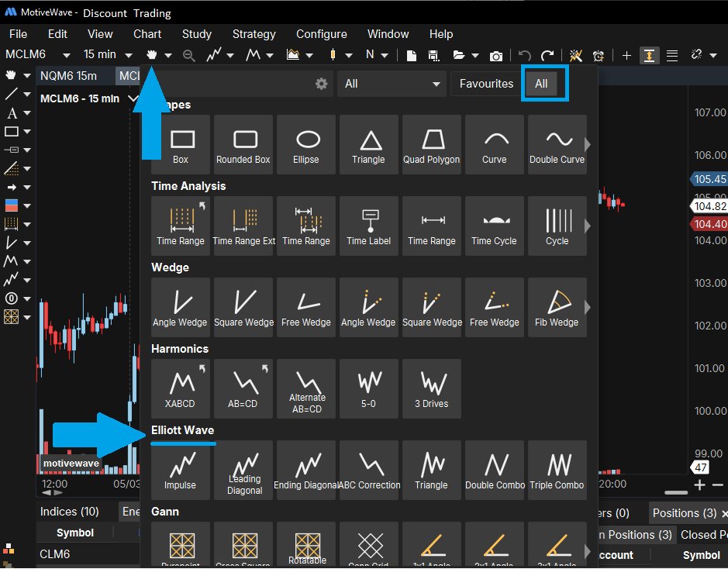The height and width of the screenshot is (569, 728).
Task: Expand more Gann components arrow
Action: (x=588, y=551)
